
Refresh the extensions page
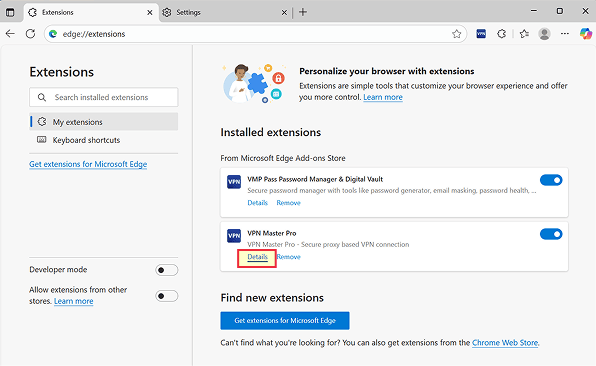[30, 34]
